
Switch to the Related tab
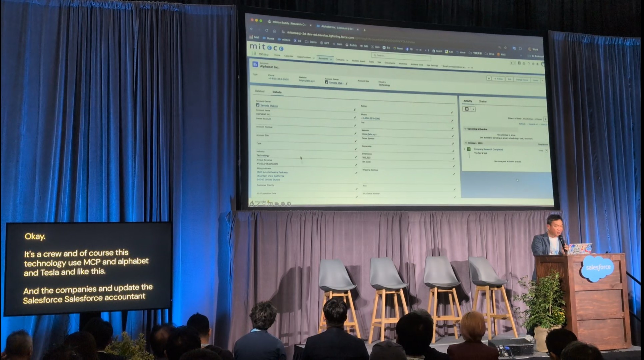coord(260,91)
